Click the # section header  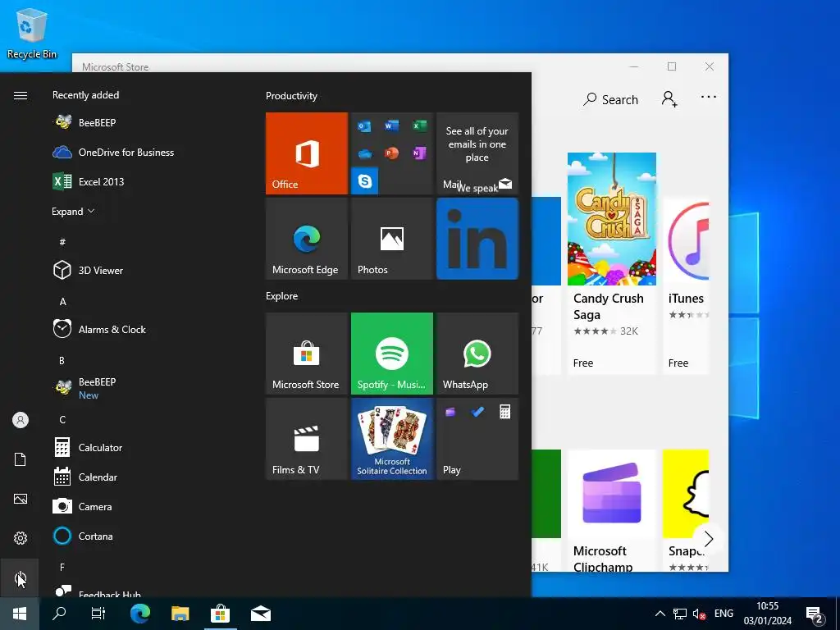click(62, 242)
